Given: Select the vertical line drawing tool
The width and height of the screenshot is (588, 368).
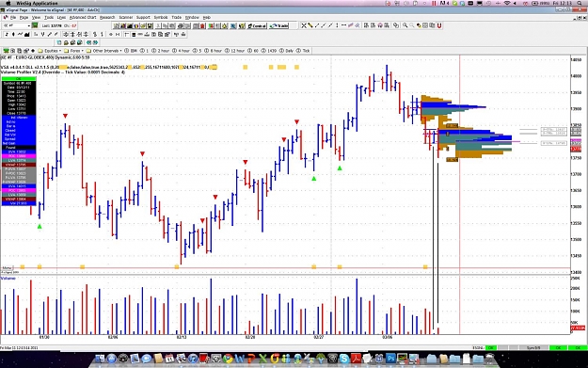Looking at the screenshot, I should [337, 25].
